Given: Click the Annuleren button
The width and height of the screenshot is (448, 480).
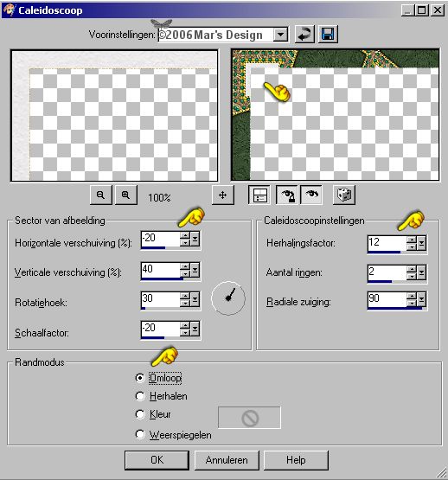Looking at the screenshot, I should pyautogui.click(x=227, y=460).
